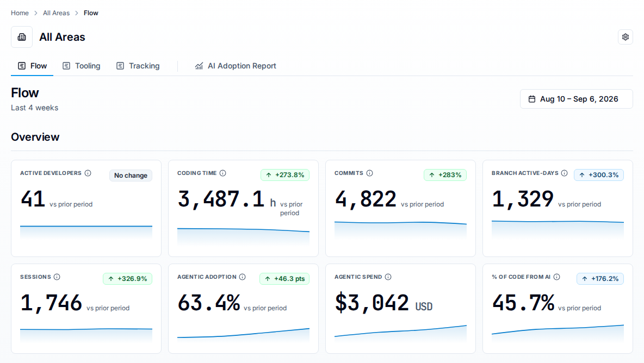This screenshot has height=363, width=644.
Task: Click the Agentic Spend sparkline chart
Action: (x=400, y=333)
